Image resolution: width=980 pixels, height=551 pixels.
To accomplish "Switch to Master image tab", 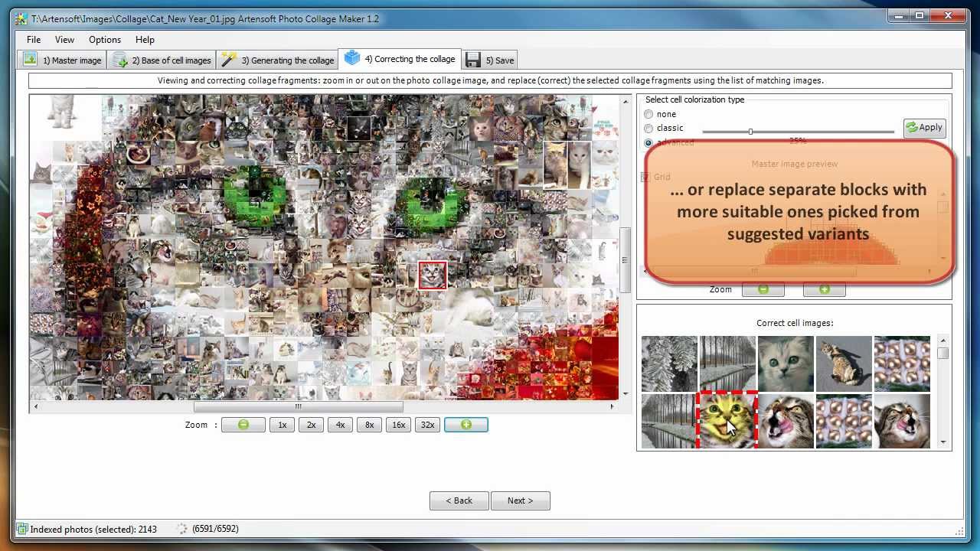I will (x=62, y=60).
